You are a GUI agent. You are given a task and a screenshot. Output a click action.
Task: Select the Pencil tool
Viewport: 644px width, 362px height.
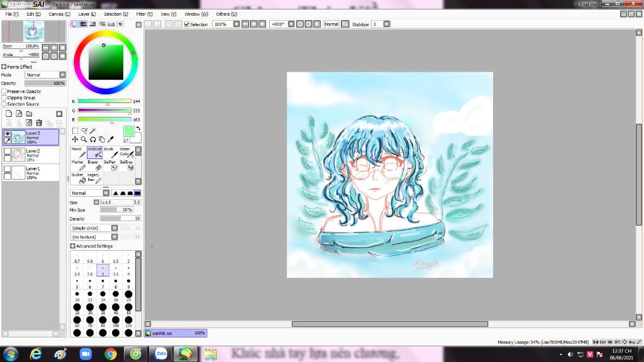pyautogui.click(x=78, y=152)
